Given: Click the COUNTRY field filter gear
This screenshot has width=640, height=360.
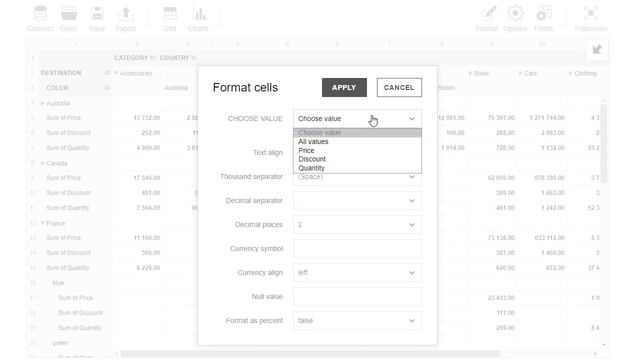Looking at the screenshot, I should pos(194,58).
